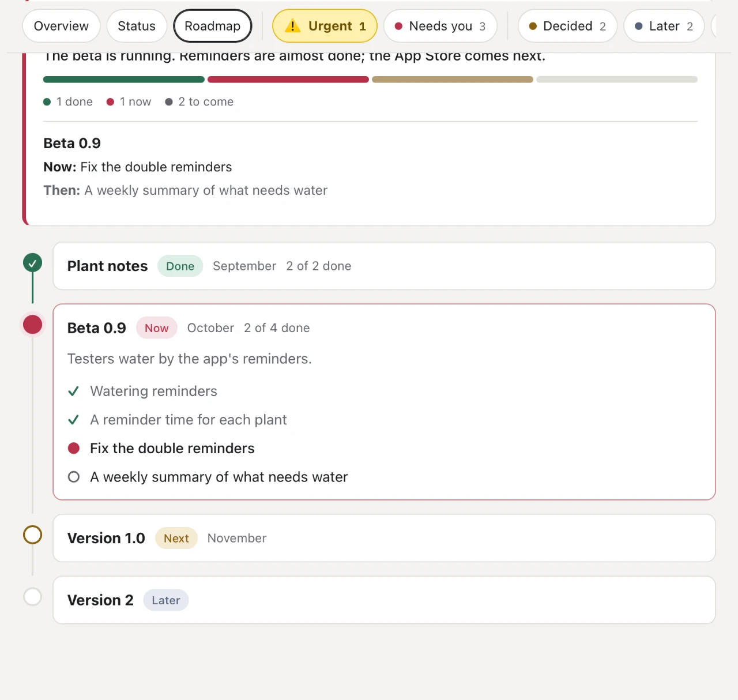Click the blue-grey dot in the Later filter pill
This screenshot has height=700, width=738.
[639, 26]
